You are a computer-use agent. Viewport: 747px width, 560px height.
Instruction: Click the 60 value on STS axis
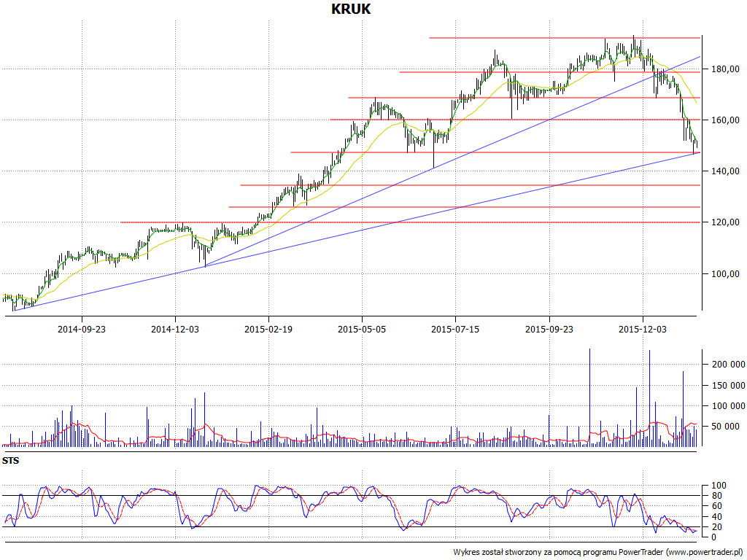coord(716,506)
